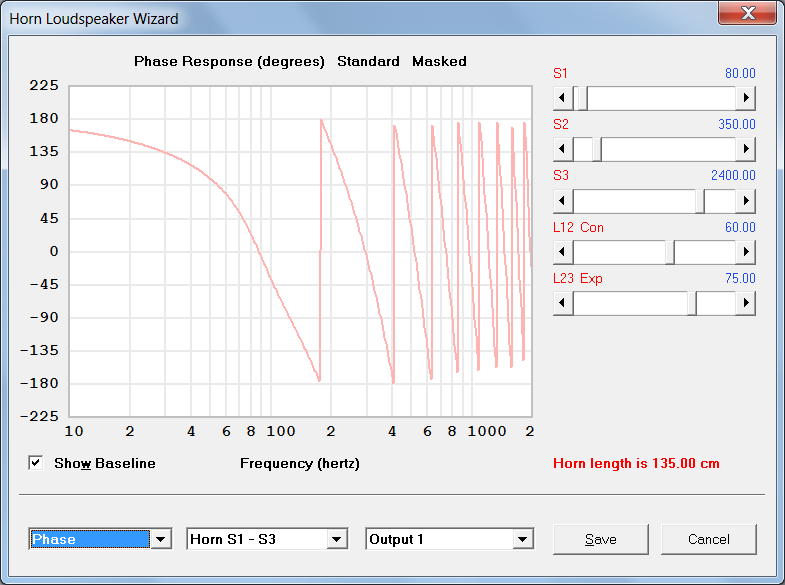785x585 pixels.
Task: Click the Horn Loudspeaker Wizard title bar
Action: click(360, 19)
